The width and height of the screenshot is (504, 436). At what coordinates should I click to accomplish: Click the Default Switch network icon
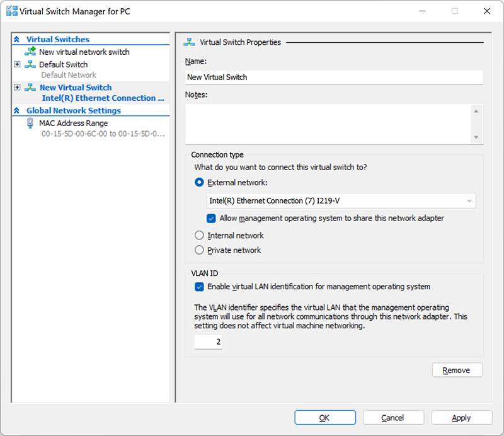[30, 64]
